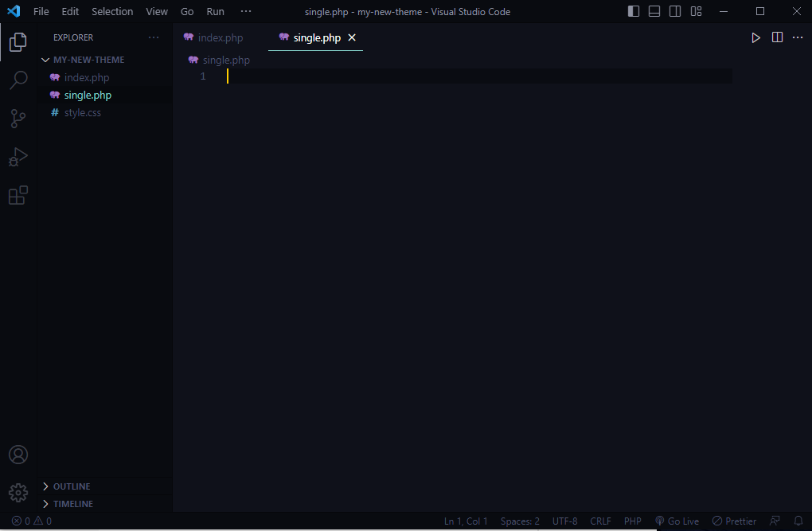Select single.php in the Explorer tree
The image size is (812, 531).
[105, 96]
